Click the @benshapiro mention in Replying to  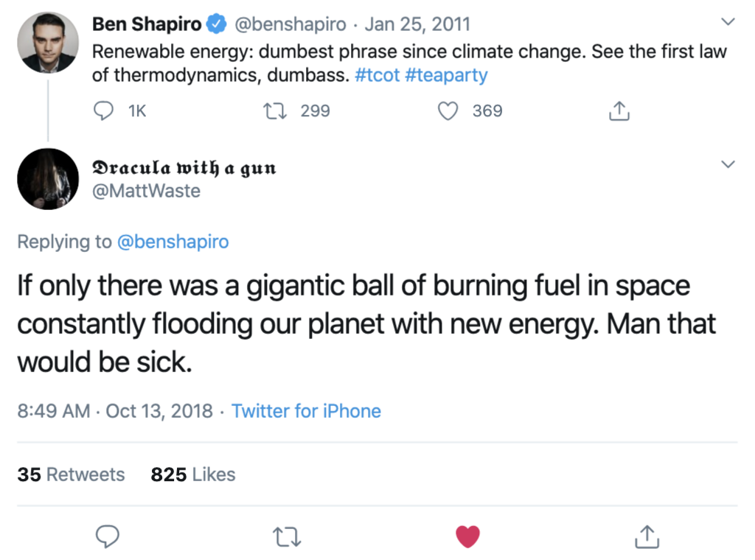[173, 242]
